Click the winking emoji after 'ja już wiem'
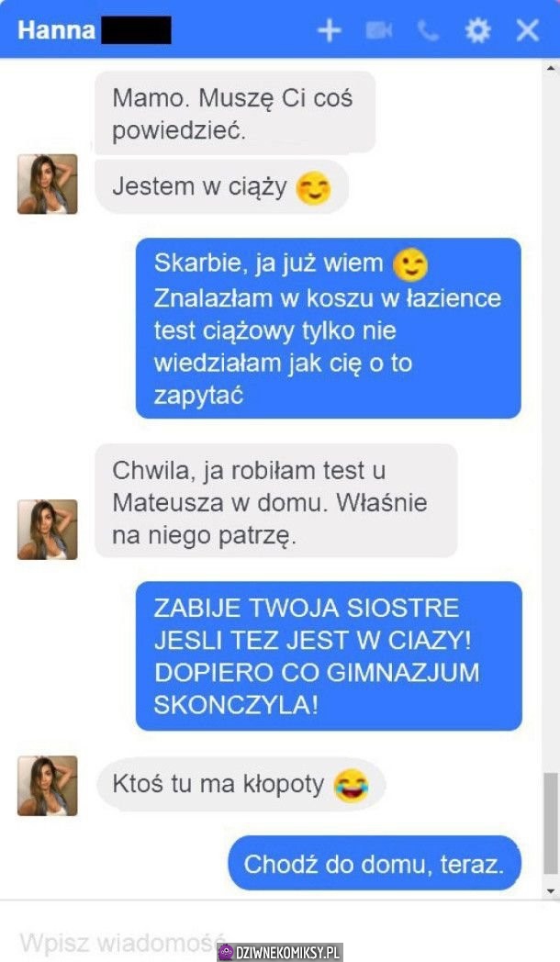This screenshot has width=560, height=962. tap(410, 265)
